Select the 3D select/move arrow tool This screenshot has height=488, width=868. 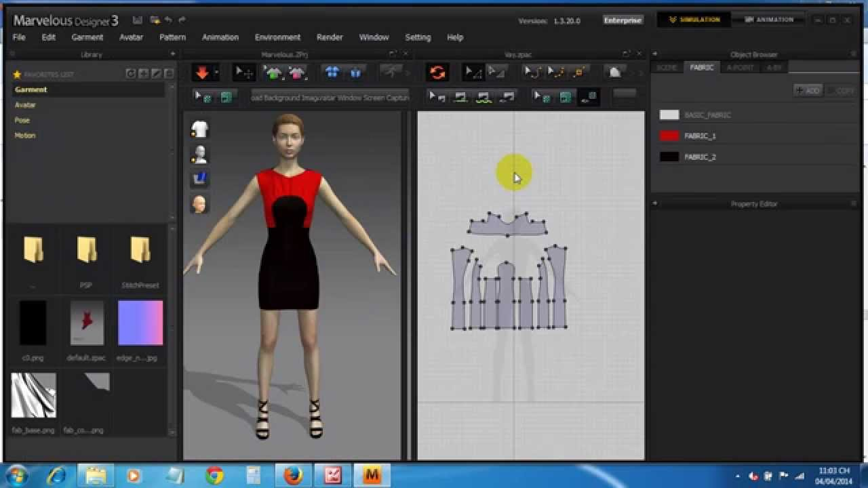click(243, 73)
